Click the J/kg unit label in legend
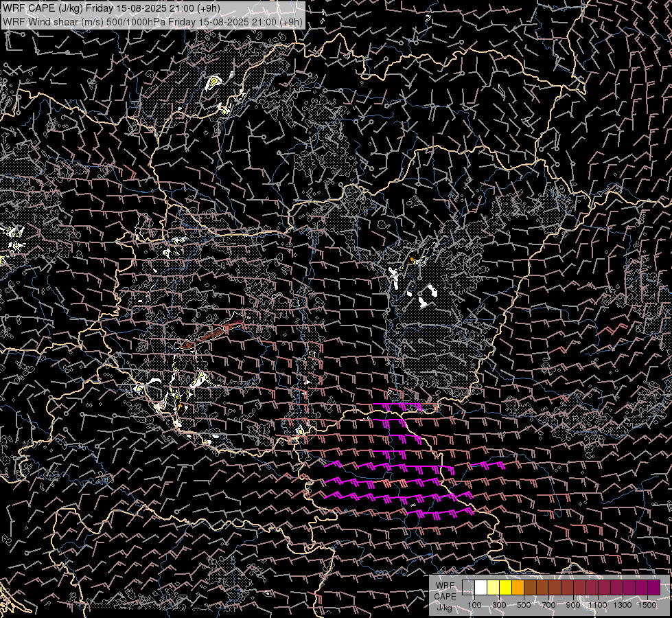The image size is (672, 618). click(x=444, y=608)
